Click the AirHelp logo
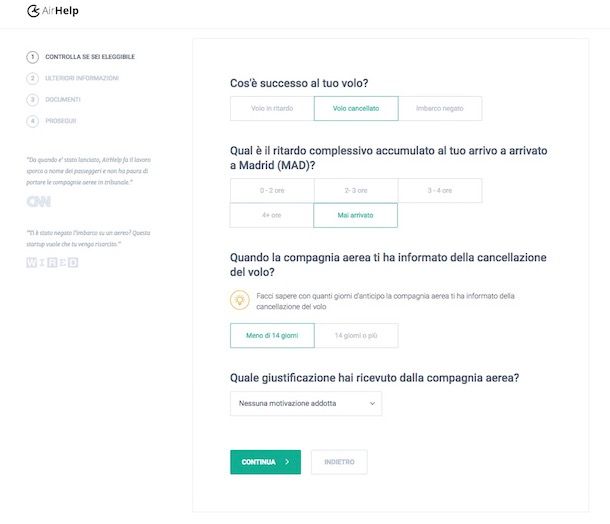Screen dimensions: 610x524 point(53,11)
